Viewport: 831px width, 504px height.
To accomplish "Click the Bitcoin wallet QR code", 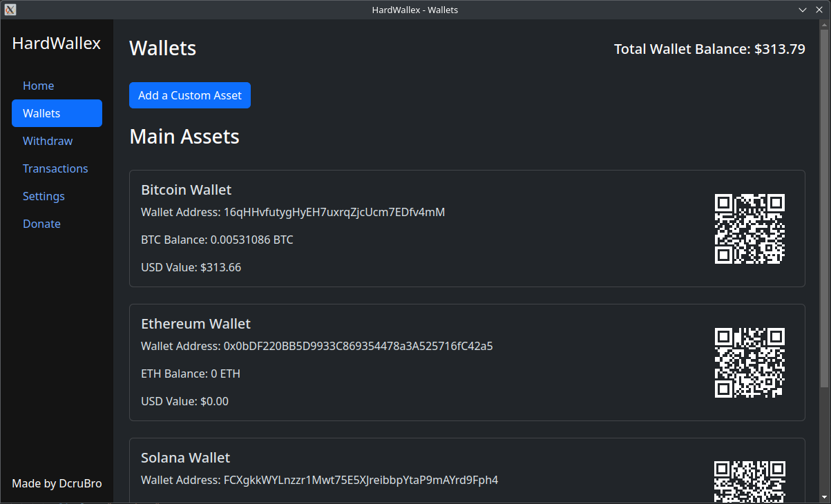I will [749, 229].
